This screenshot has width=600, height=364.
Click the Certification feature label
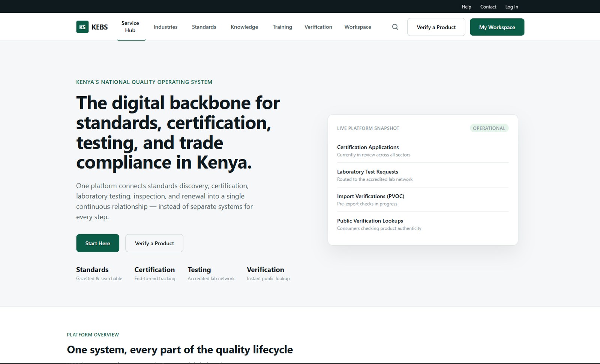click(x=154, y=270)
